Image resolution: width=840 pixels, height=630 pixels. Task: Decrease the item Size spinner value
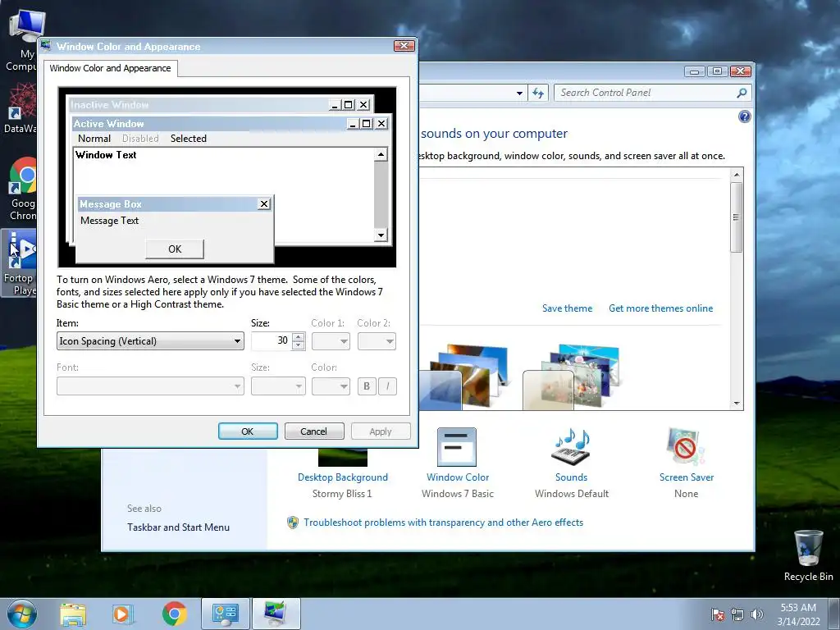click(x=299, y=345)
